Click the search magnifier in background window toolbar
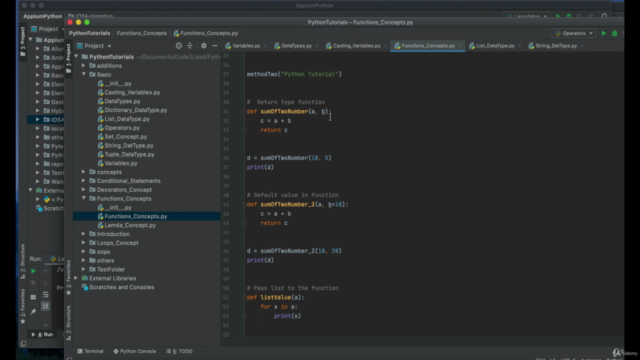This screenshot has width=640, height=360. click(x=604, y=16)
